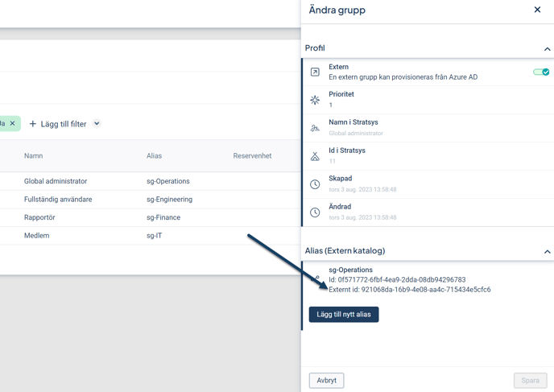Click the Id i Stratsys icon
Screen dimensions: 554x392
(x=315, y=156)
